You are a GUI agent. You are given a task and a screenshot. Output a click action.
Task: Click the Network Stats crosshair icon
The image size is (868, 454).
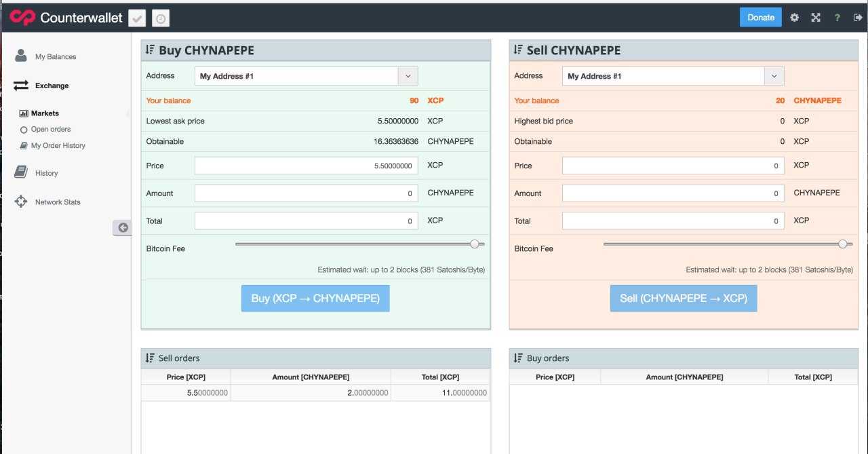pos(21,202)
